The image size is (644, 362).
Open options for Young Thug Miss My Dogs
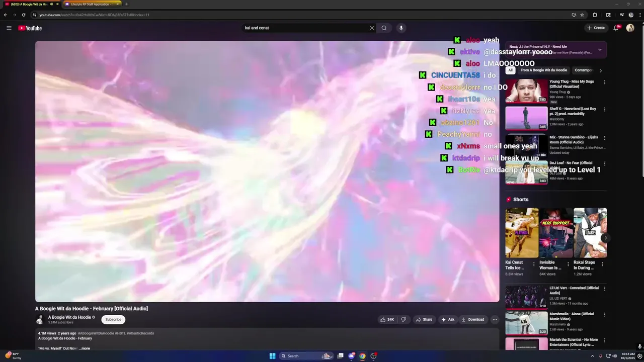tap(605, 82)
